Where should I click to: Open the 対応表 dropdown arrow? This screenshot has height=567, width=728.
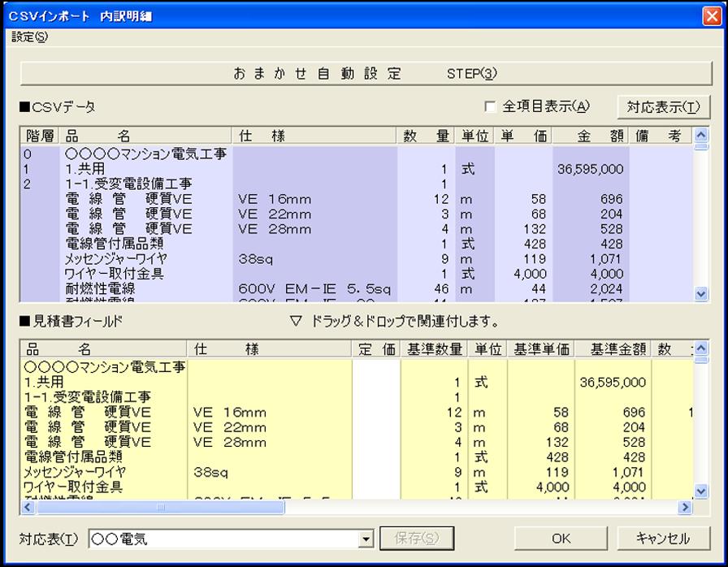(366, 539)
